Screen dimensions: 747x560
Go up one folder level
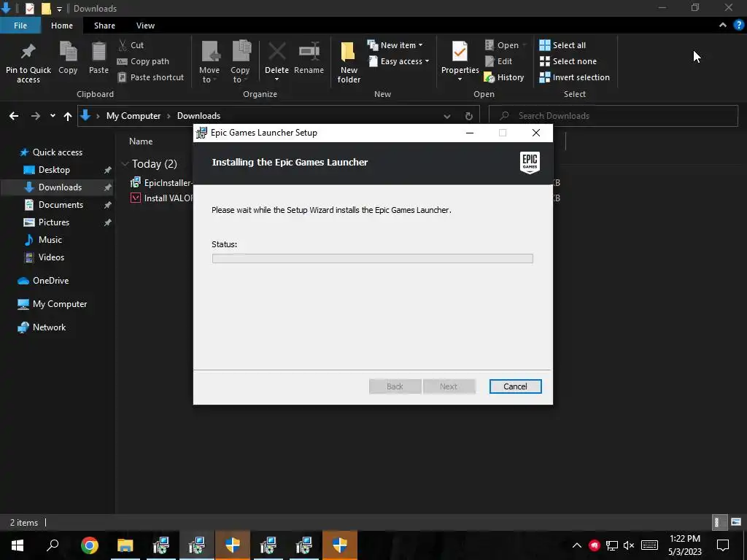tap(68, 116)
